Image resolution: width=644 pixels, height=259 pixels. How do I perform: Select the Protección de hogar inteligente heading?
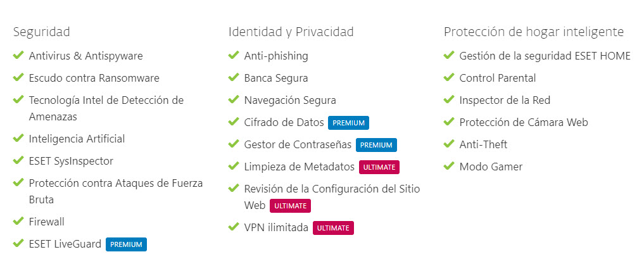click(534, 32)
